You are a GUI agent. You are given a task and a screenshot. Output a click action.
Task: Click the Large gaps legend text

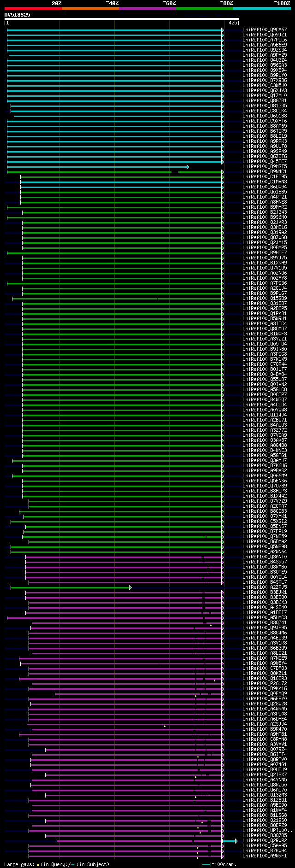tap(57, 864)
